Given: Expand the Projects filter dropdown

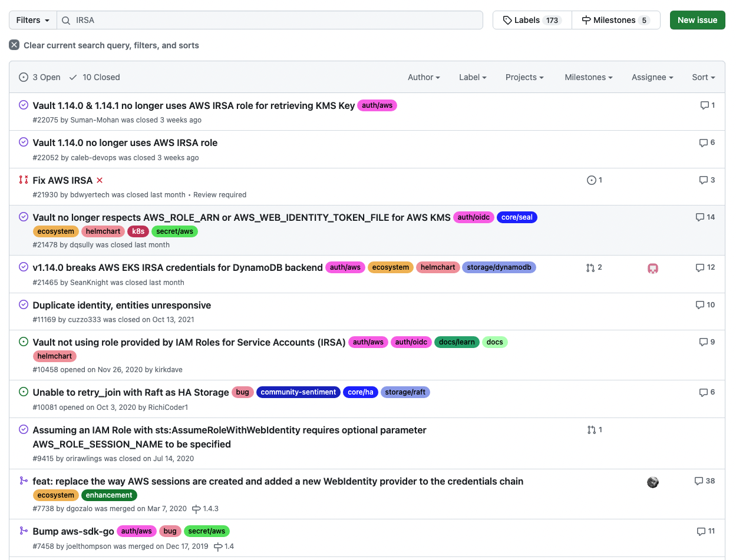Looking at the screenshot, I should (524, 77).
